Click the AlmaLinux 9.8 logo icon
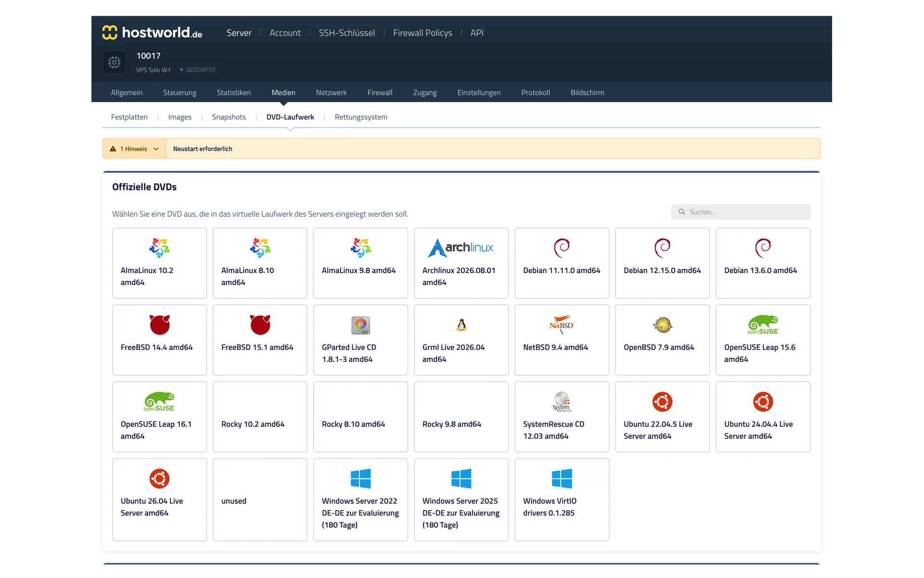The height and width of the screenshot is (578, 924). point(360,248)
